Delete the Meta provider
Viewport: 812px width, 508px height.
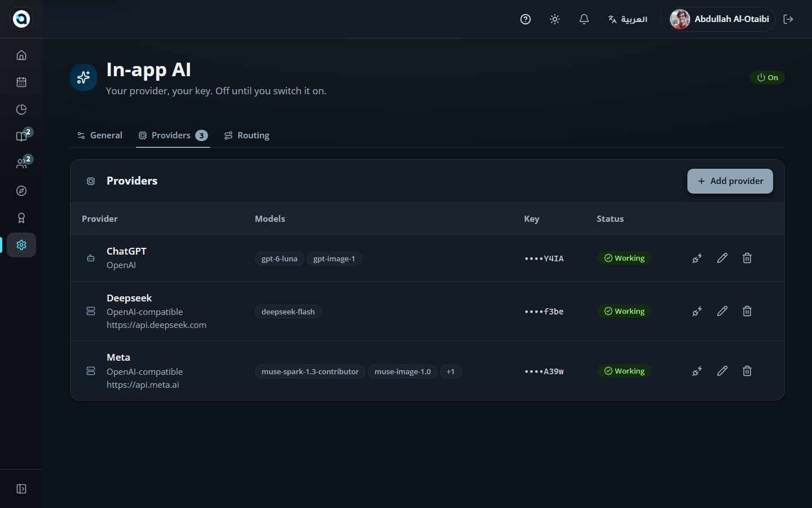[x=747, y=371]
